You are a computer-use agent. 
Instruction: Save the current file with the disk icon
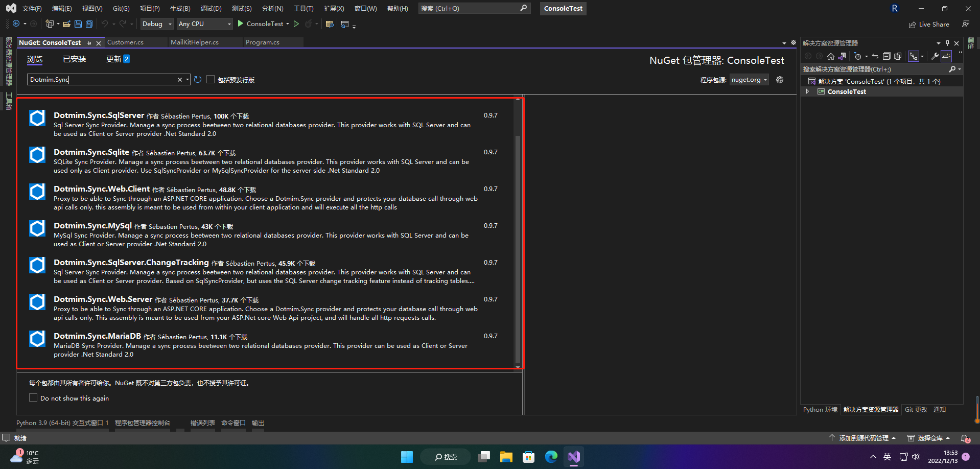point(78,24)
